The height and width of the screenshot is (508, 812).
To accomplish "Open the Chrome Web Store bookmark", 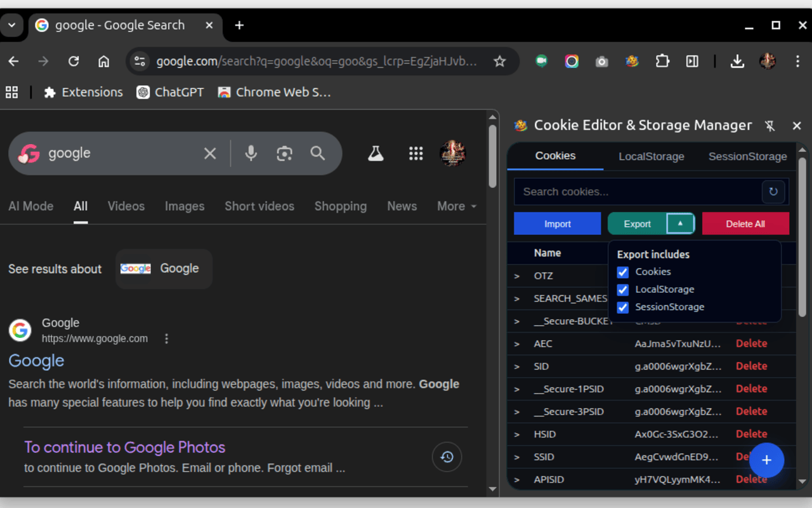I will coord(274,93).
